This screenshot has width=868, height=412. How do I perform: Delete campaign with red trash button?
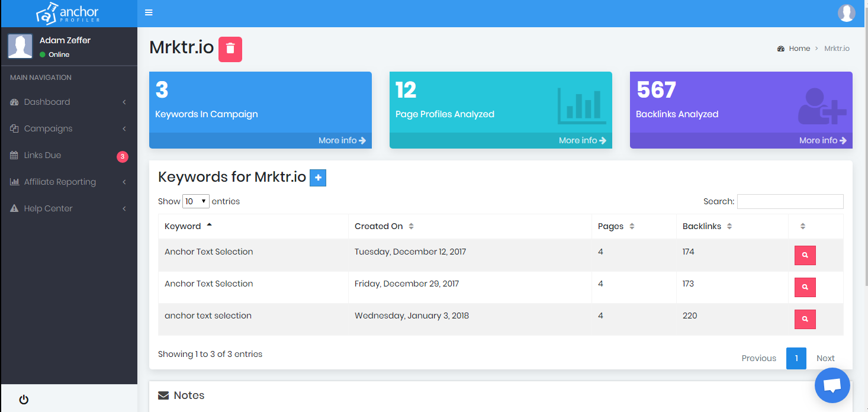click(x=230, y=49)
